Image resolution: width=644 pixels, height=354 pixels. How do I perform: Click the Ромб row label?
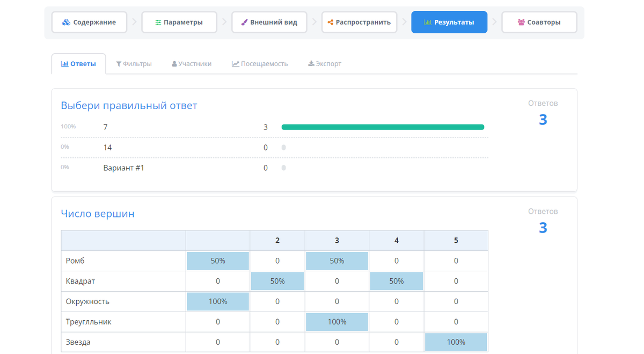point(75,261)
